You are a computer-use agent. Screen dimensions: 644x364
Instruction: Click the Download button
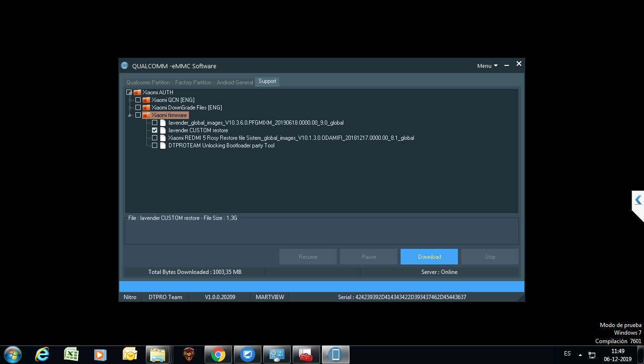429,257
